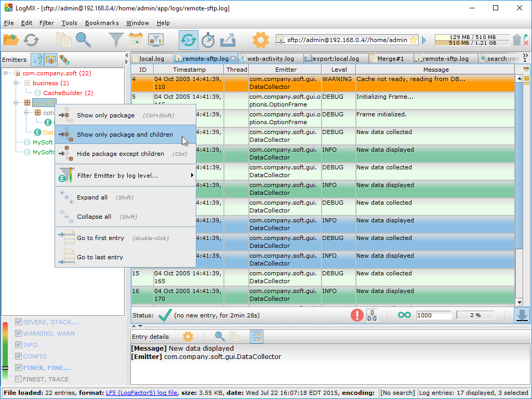Uncheck the CONFIG level checkbox
This screenshot has height=399, width=532.
18,356
